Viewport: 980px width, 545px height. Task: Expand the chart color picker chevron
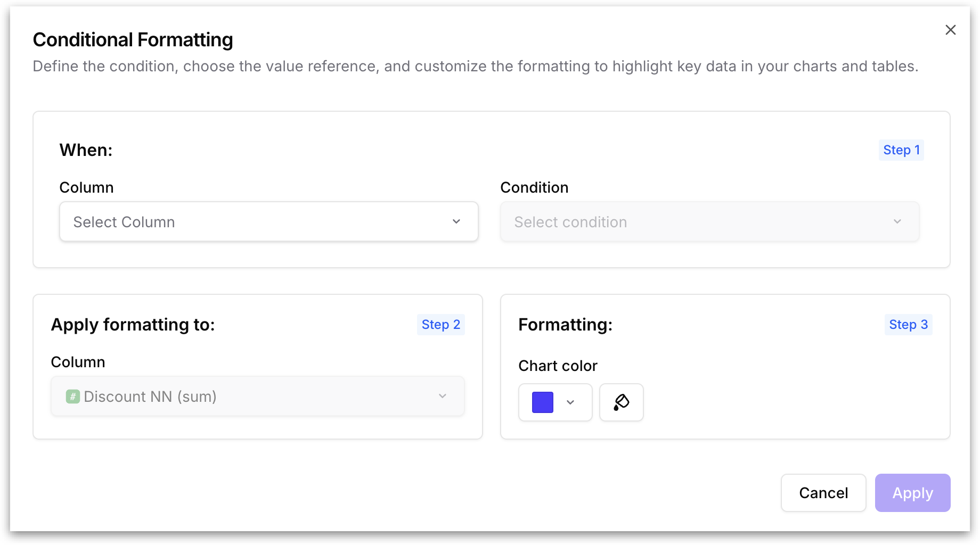570,402
